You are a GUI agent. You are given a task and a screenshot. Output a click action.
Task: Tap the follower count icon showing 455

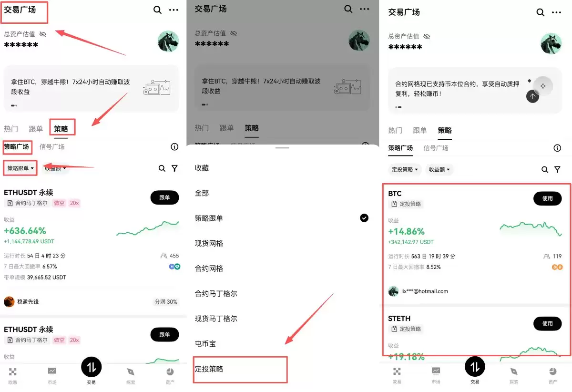tap(164, 256)
